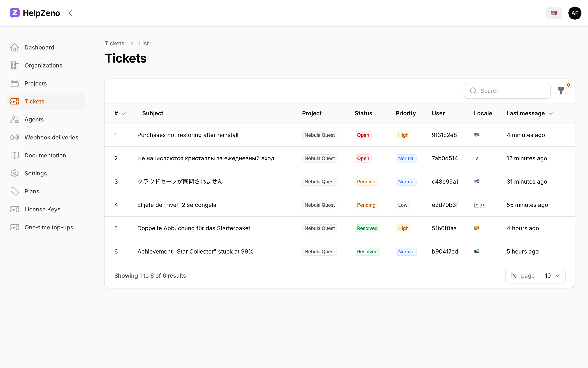
Task: Click the locale flag in ticket 6 row
Action: click(477, 251)
